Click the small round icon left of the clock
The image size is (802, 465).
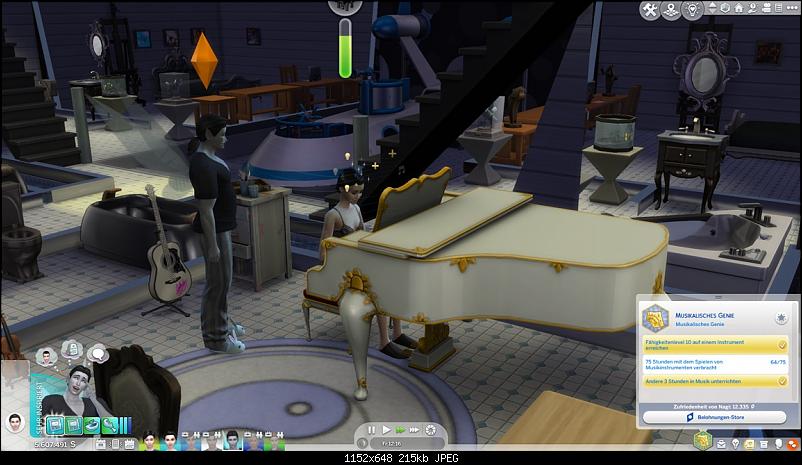click(362, 443)
